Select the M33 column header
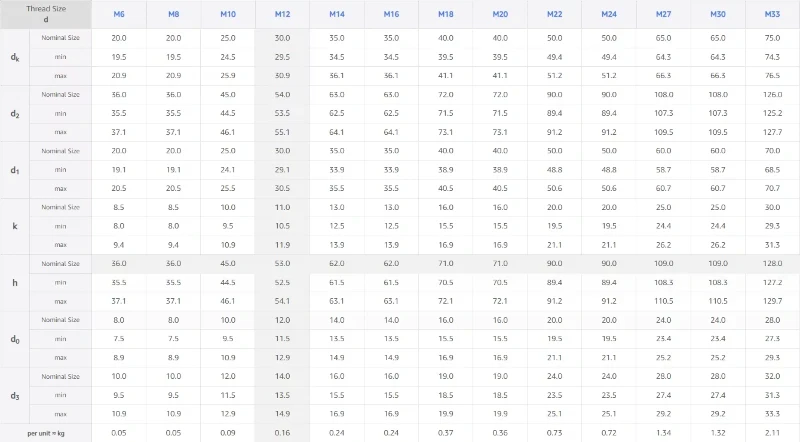Screen dimensions: 800x442 tap(772, 14)
